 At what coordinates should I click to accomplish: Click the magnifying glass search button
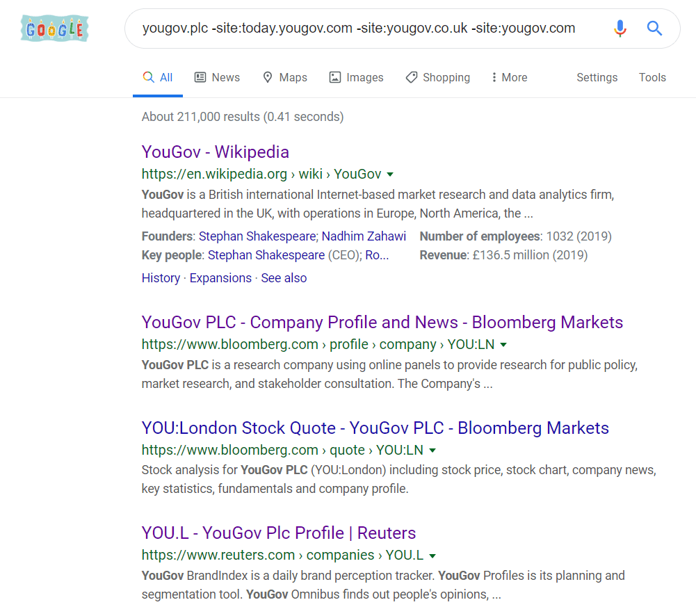(x=654, y=29)
